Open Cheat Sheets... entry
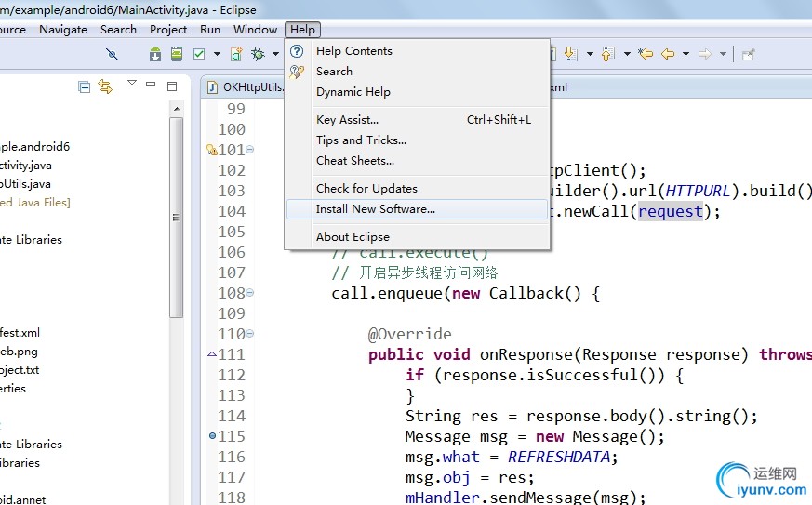This screenshot has height=505, width=812. click(418, 161)
